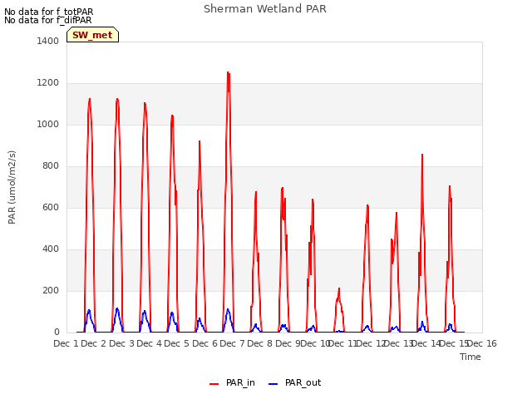Click the blue PAR_out legend line marker

273,384
